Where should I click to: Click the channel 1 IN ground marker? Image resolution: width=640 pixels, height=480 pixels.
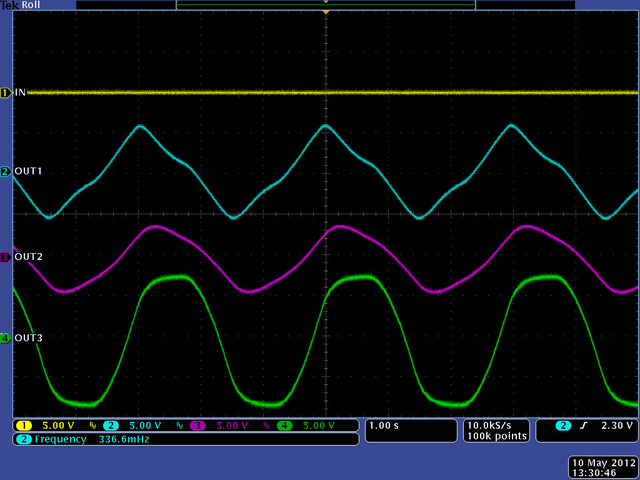[x=5, y=93]
